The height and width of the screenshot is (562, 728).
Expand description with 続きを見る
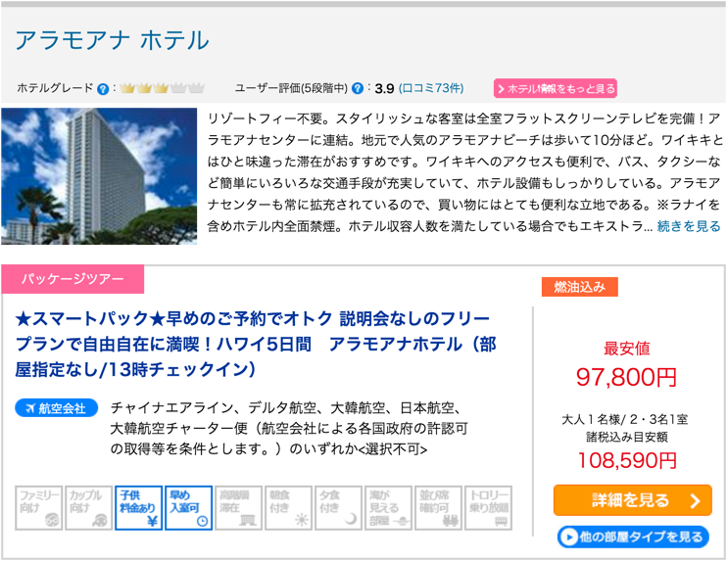(689, 226)
